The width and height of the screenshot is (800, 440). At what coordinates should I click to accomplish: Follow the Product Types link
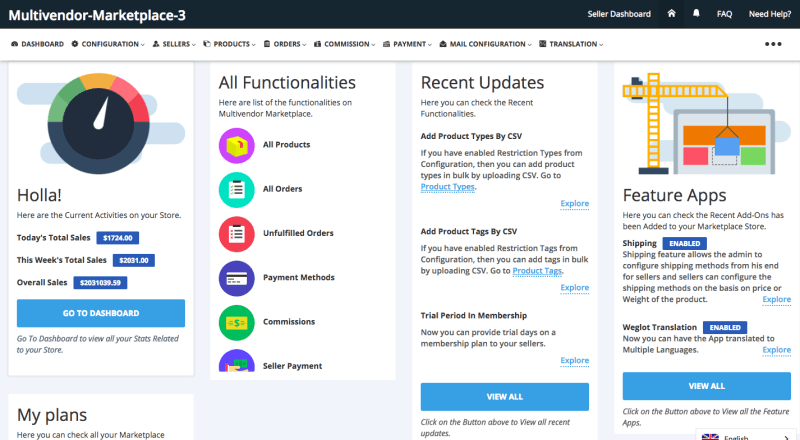(x=447, y=187)
